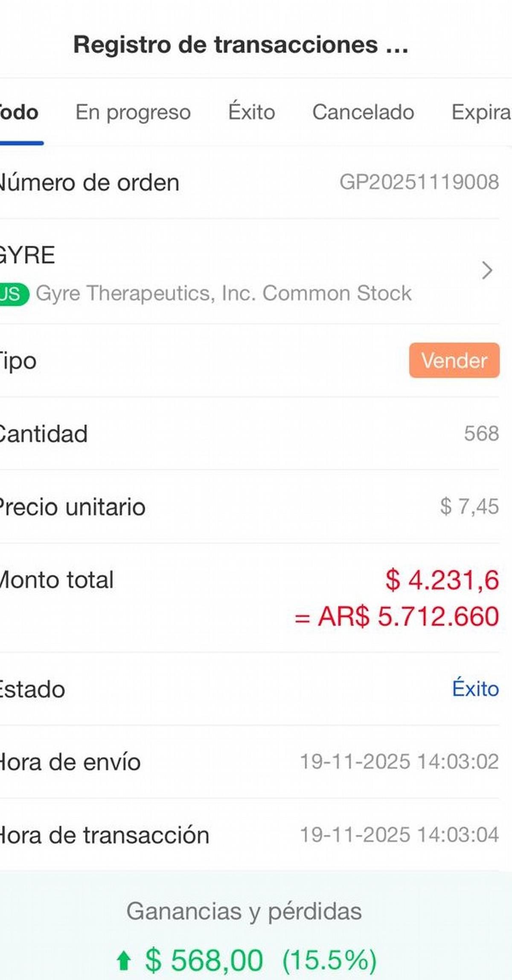Click order number GP20251119008
512x980 pixels.
click(x=419, y=182)
